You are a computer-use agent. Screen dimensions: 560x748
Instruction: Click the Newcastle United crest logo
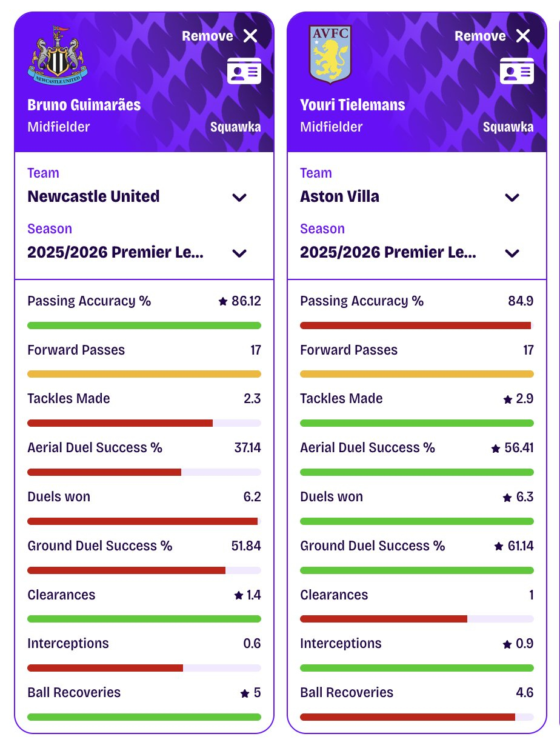(x=58, y=55)
